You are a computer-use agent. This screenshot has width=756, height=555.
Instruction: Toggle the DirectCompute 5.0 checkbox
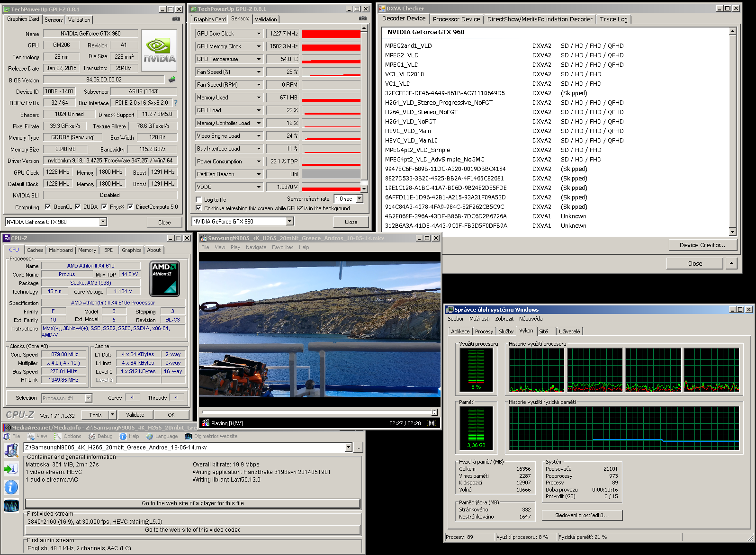130,206
